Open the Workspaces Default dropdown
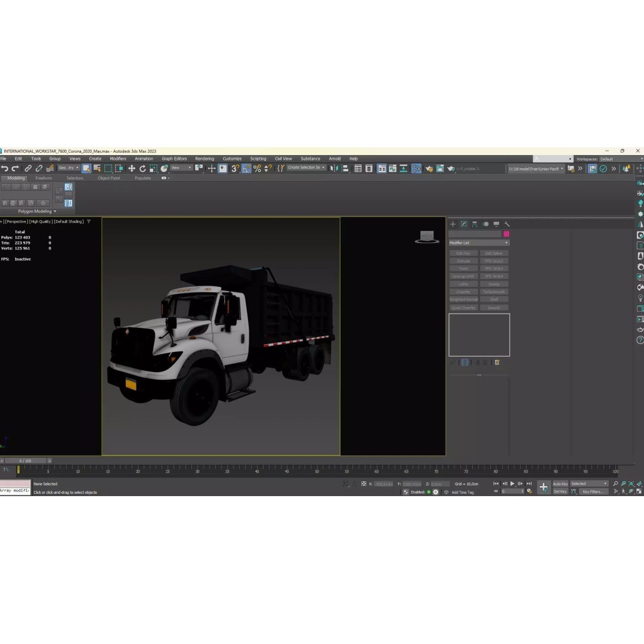This screenshot has height=644, width=644. (621, 159)
